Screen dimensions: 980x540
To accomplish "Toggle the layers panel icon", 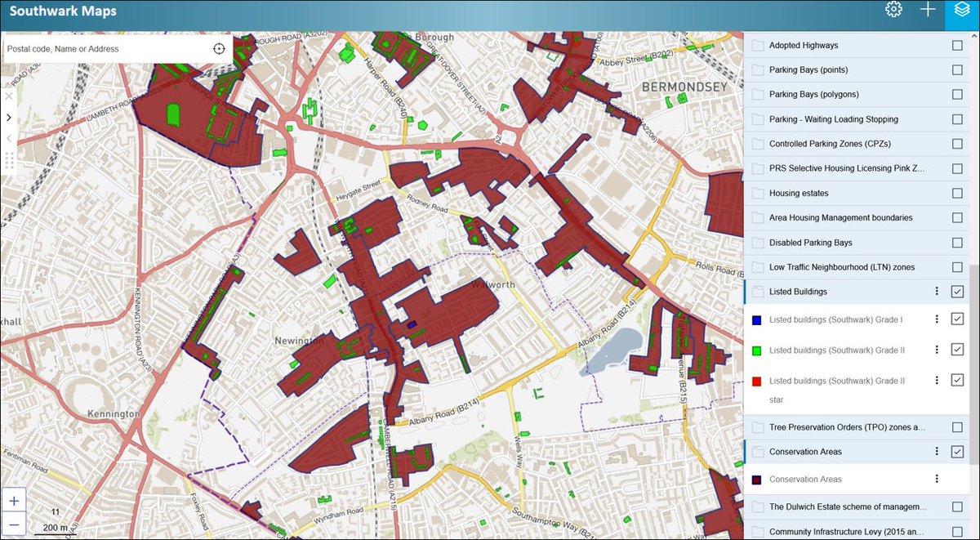I will pyautogui.click(x=961, y=10).
